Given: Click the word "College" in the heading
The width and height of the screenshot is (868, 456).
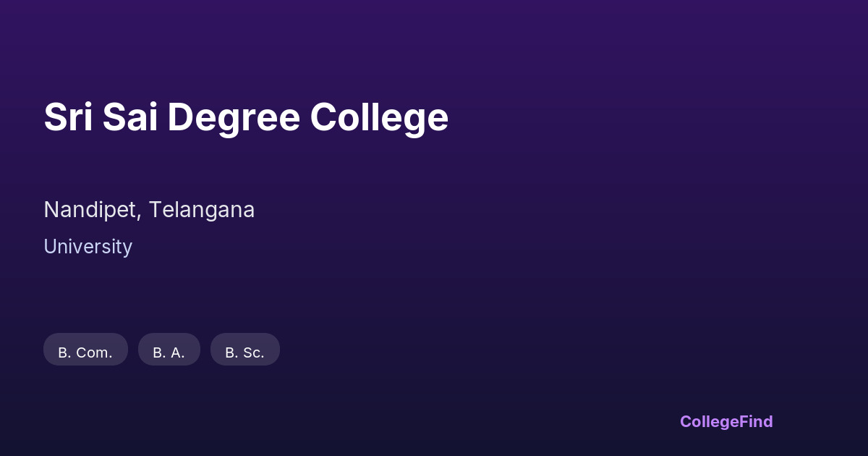Looking at the screenshot, I should pyautogui.click(x=379, y=117).
